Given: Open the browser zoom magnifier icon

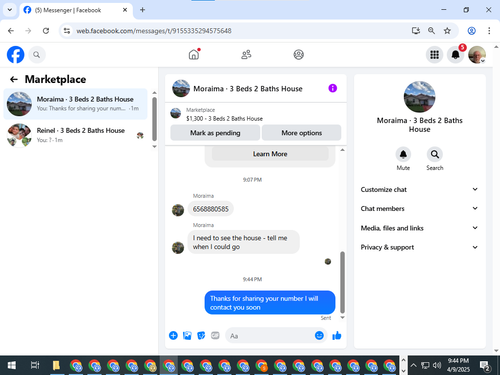Looking at the screenshot, I should (x=431, y=31).
